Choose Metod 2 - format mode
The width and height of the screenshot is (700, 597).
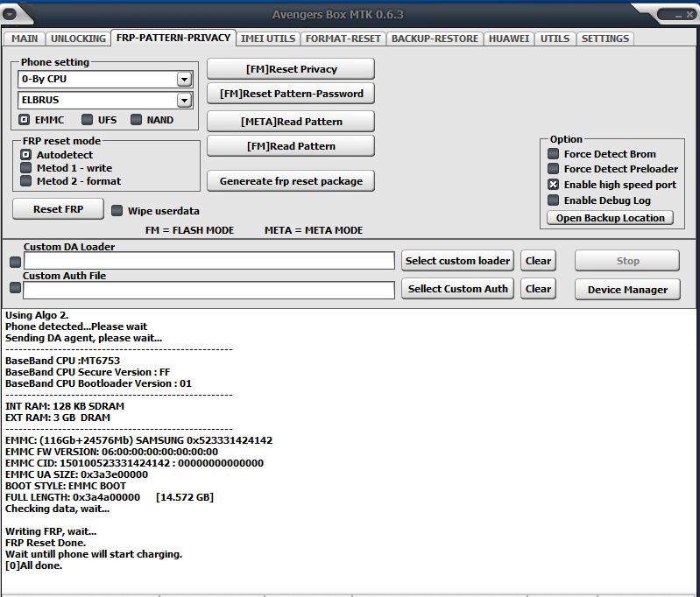point(26,180)
